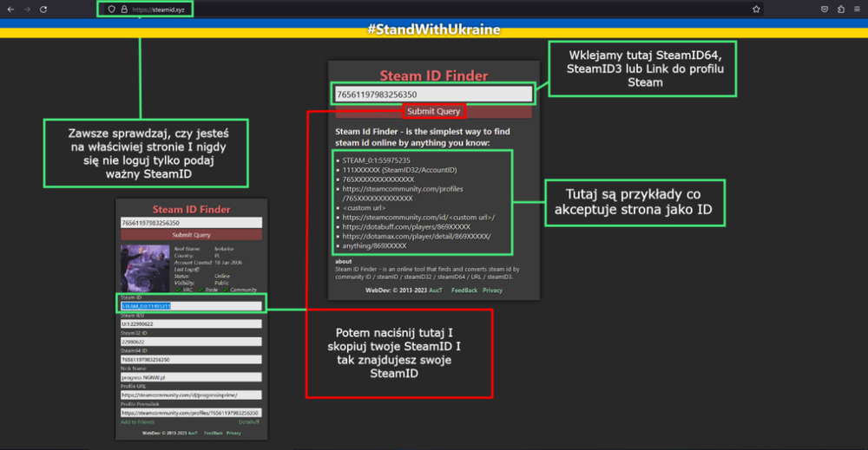Open FeedBack link below the about section
Screen dimensions: 868x450
pyautogui.click(x=464, y=290)
